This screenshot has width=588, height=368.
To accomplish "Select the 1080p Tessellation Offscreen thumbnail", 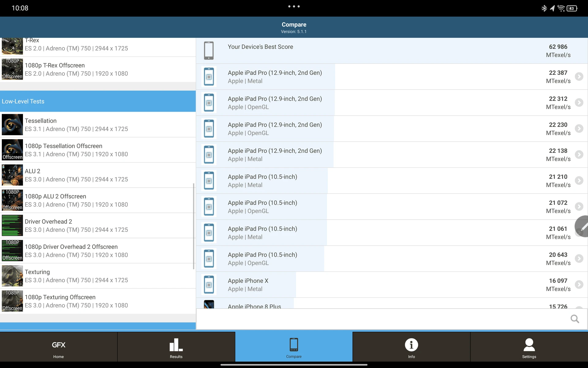I will [x=12, y=150].
